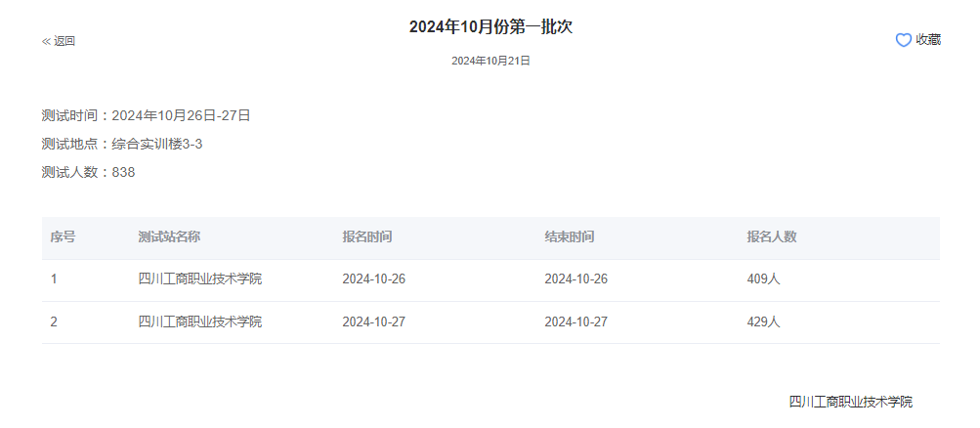Image resolution: width=980 pixels, height=428 pixels.
Task: Click the 测试站名称 column header
Action: tap(169, 237)
